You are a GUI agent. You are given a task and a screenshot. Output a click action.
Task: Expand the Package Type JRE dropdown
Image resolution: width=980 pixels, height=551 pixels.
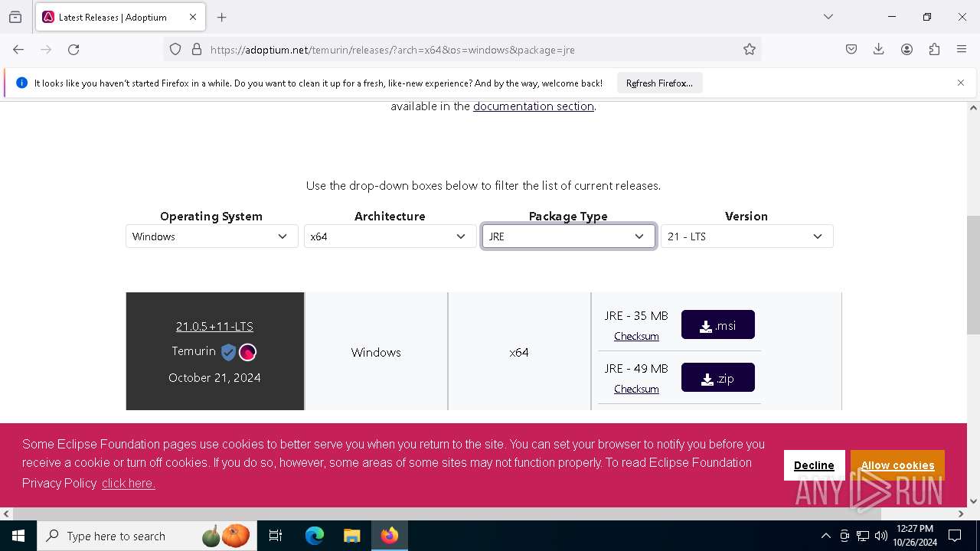569,236
